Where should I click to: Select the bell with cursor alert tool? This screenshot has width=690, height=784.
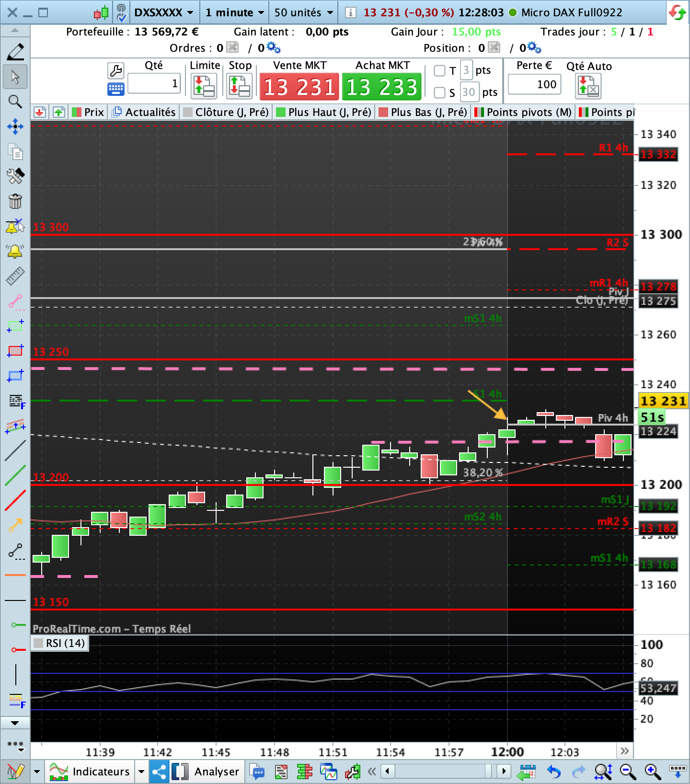click(x=15, y=226)
